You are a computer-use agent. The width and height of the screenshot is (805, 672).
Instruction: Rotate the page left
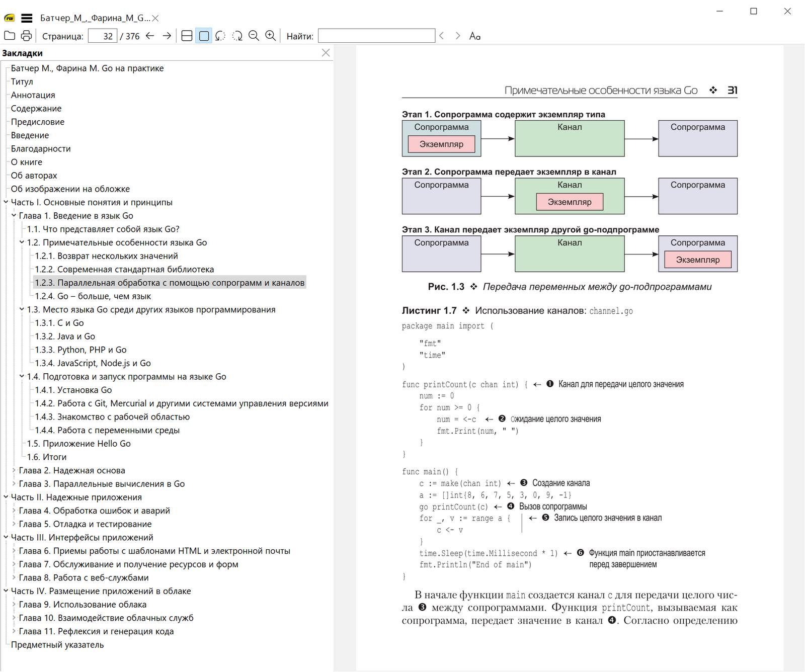220,36
